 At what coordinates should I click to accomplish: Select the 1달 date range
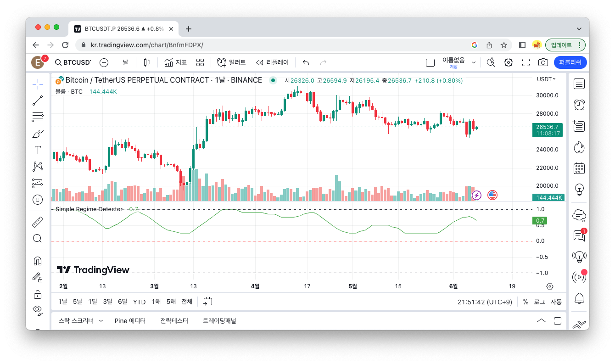click(x=93, y=302)
